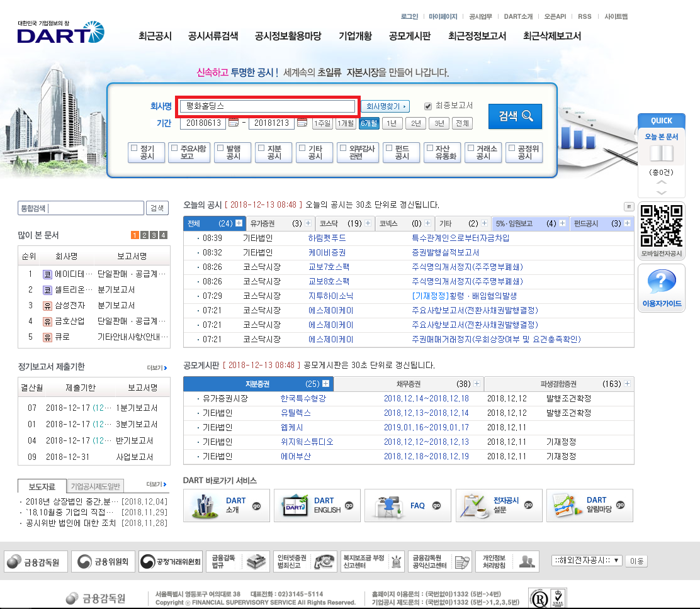Viewport: 700px width, 609px height.
Task: Open the 최근공시 menu
Action: [x=155, y=36]
